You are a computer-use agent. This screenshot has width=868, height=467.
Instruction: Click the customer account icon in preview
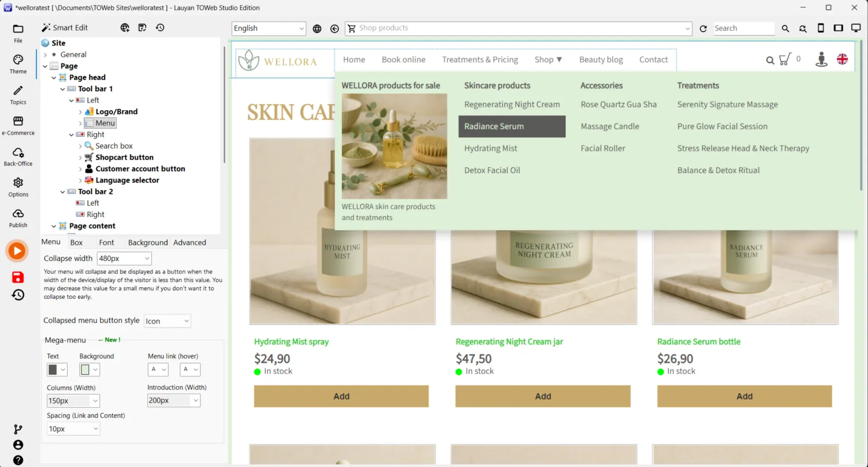[x=821, y=59]
